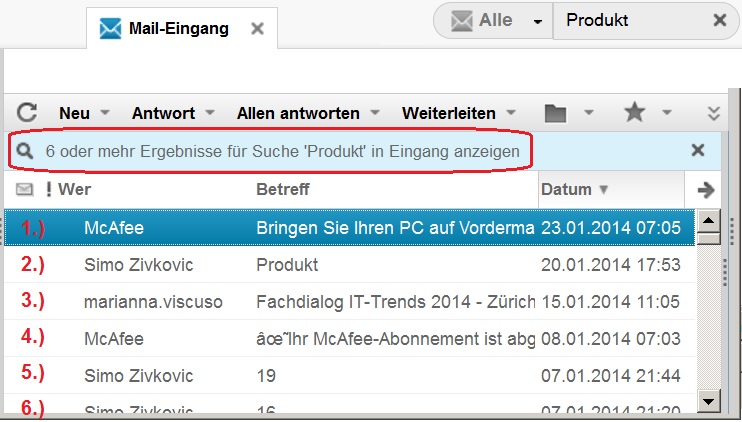Clear the Produkt search text
742x422 pixels.
(x=719, y=20)
